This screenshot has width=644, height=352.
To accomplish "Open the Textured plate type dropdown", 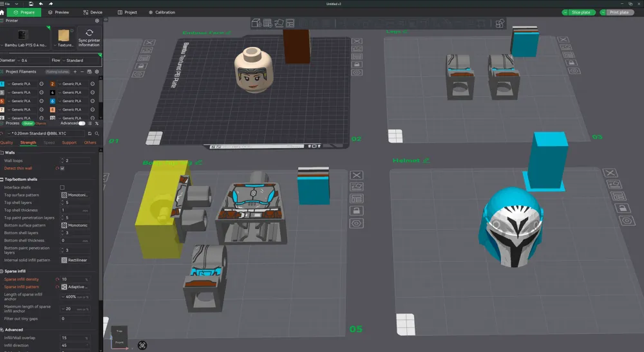I will [x=64, y=38].
